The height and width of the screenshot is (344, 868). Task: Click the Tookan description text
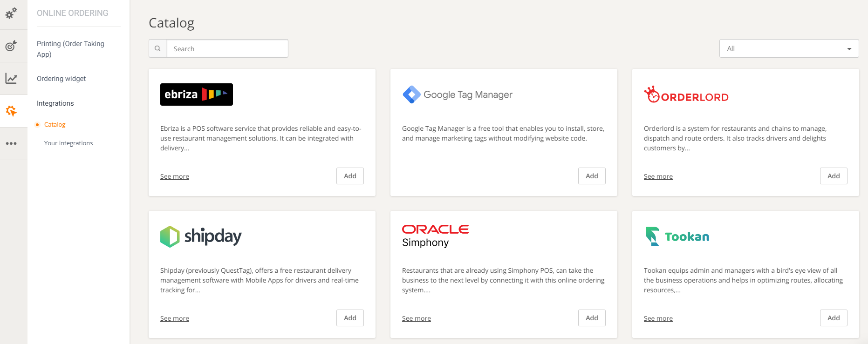point(744,280)
